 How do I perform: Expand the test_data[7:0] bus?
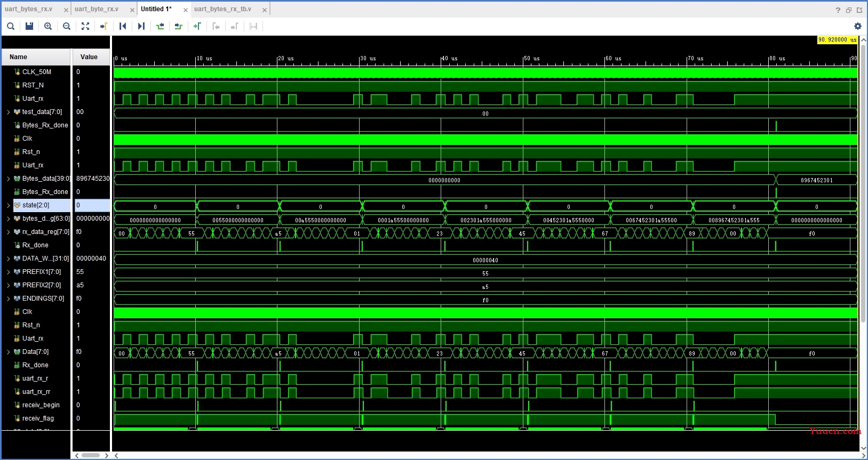pos(8,112)
